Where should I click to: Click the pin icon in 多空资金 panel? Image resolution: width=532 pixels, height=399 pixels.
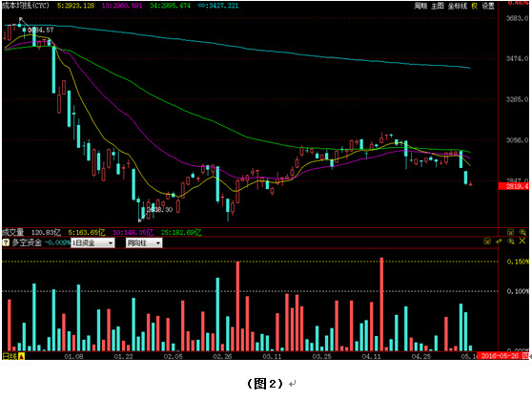point(499,241)
